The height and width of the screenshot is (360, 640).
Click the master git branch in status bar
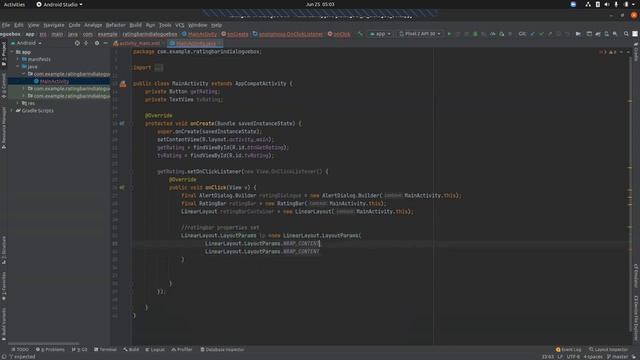618,357
